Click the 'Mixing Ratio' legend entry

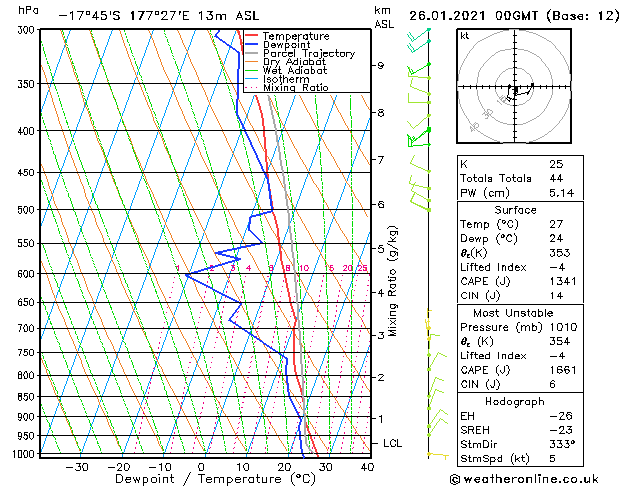tap(296, 88)
